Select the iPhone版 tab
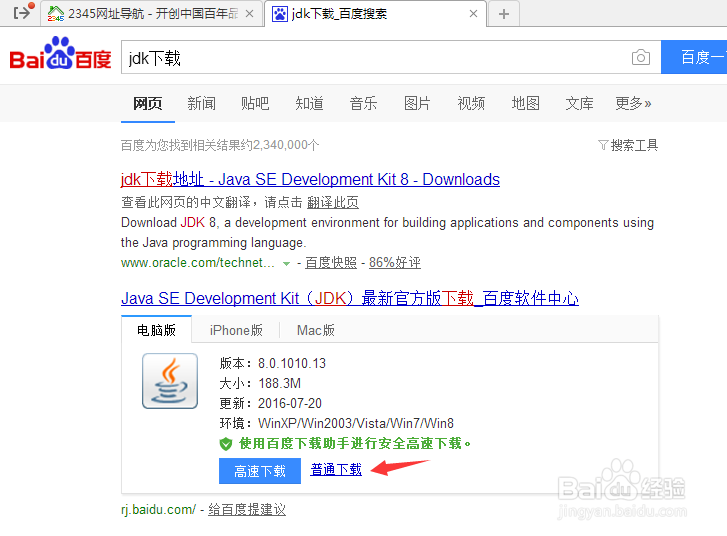Screen dimensions: 727x536 [x=236, y=330]
